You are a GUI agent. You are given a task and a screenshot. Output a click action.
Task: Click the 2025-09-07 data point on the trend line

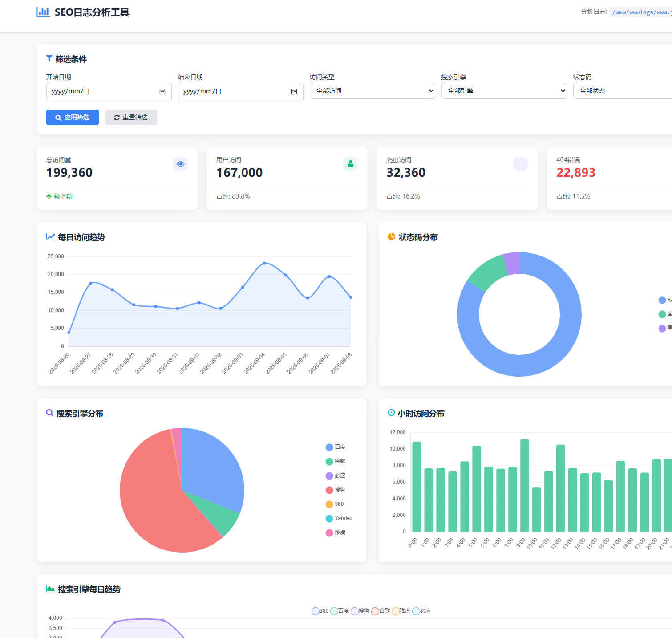pos(329,276)
